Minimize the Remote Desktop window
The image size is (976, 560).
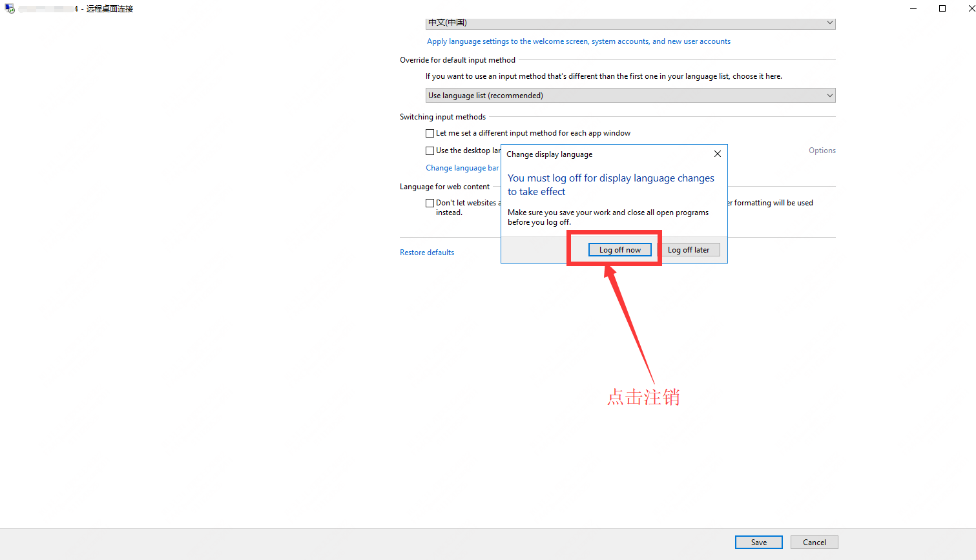point(913,8)
